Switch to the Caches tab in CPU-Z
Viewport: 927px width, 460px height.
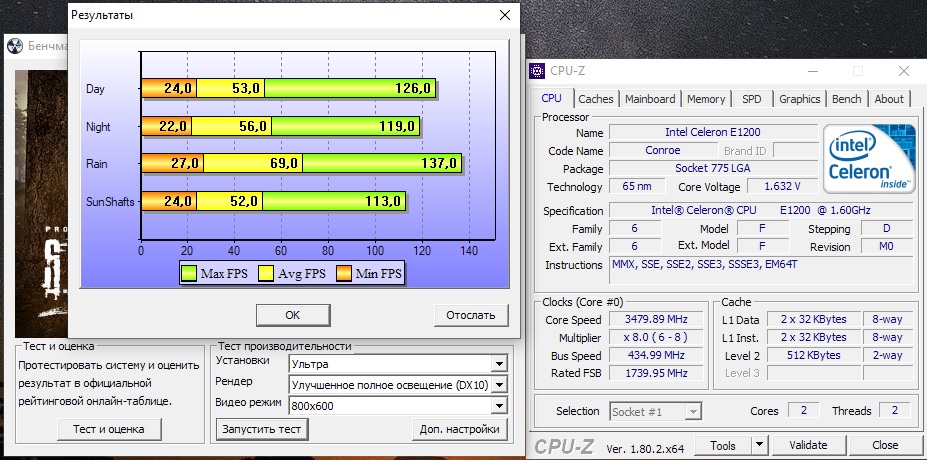(596, 99)
